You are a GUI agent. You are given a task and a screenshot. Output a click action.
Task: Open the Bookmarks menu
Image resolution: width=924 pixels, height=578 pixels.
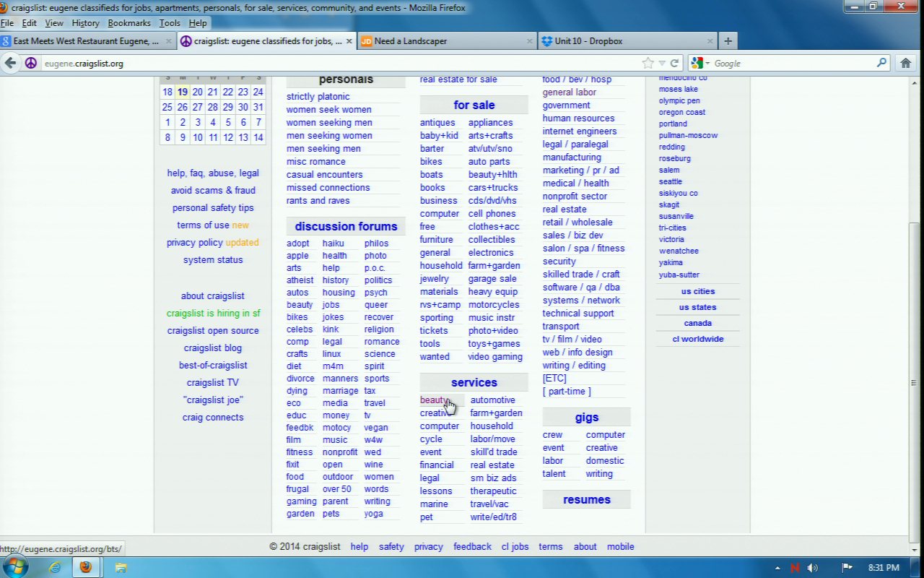(x=128, y=23)
